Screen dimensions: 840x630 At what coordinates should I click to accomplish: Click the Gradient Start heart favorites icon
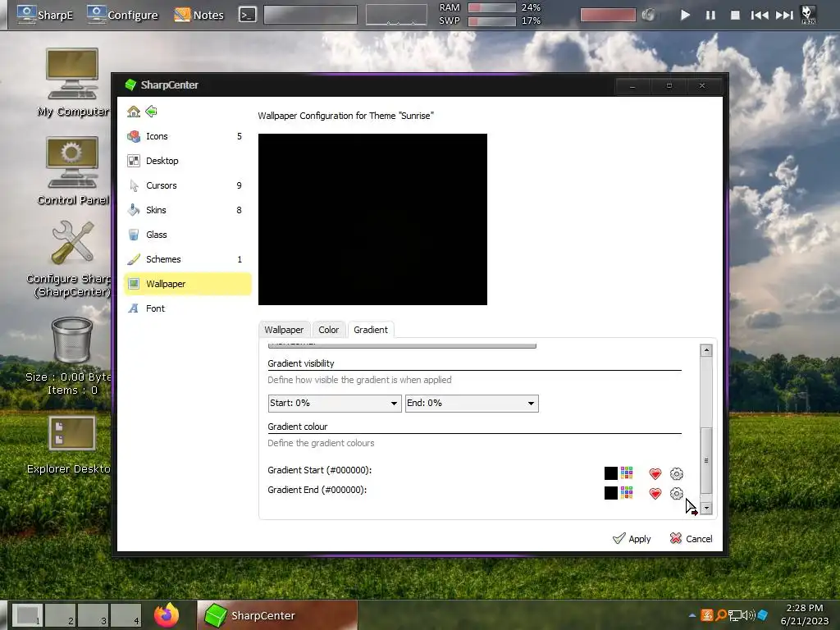click(655, 473)
